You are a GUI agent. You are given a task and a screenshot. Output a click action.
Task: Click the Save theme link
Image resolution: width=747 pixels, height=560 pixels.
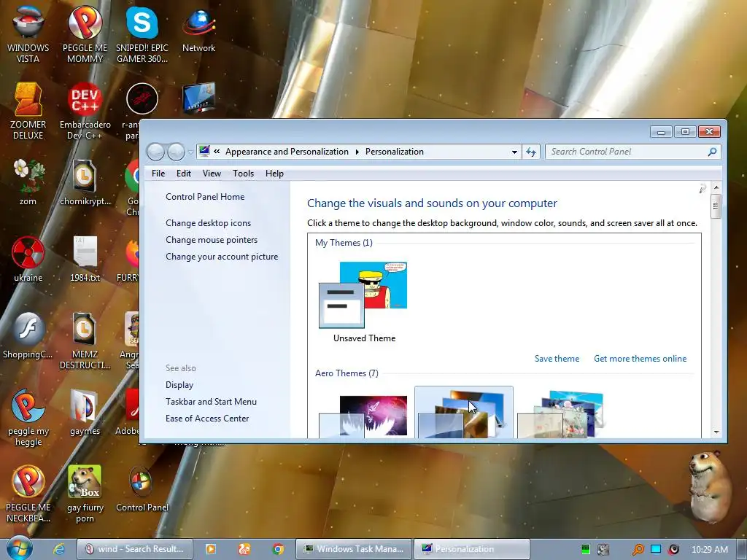pyautogui.click(x=557, y=359)
